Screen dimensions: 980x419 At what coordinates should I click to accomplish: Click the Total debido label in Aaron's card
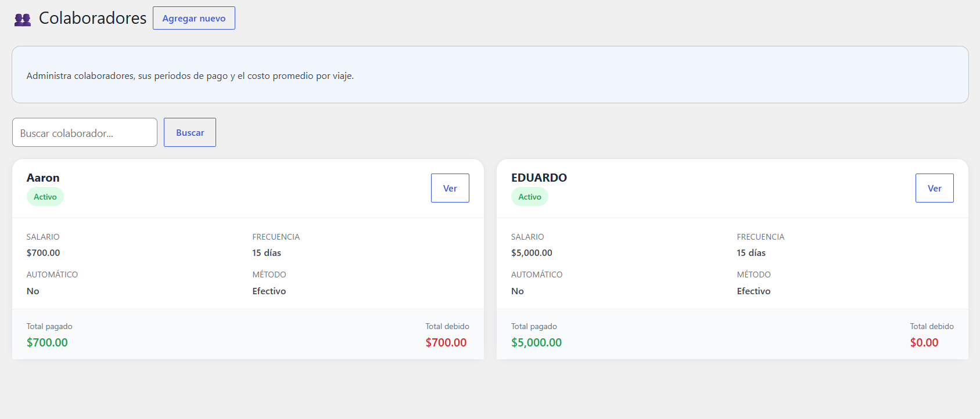(x=447, y=326)
